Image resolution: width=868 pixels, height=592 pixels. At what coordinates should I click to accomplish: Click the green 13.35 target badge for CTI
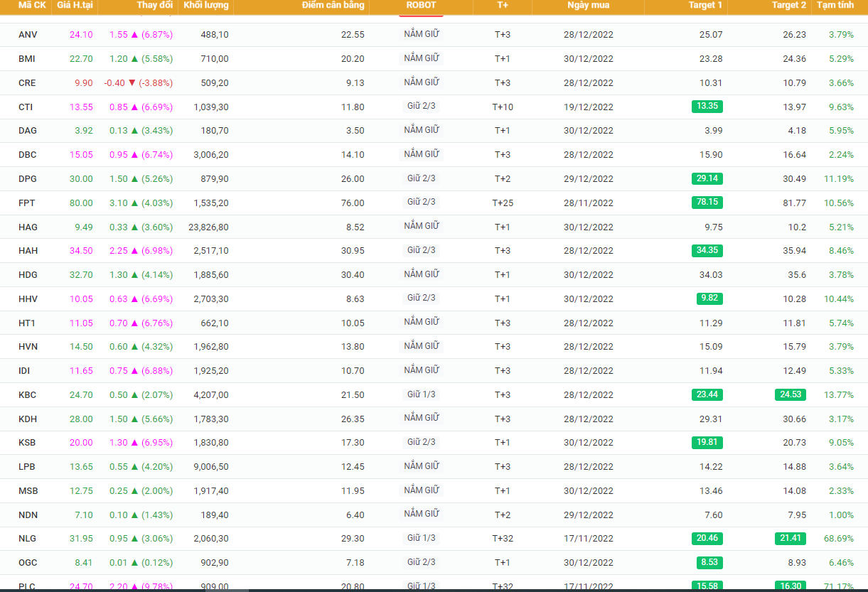tap(707, 107)
